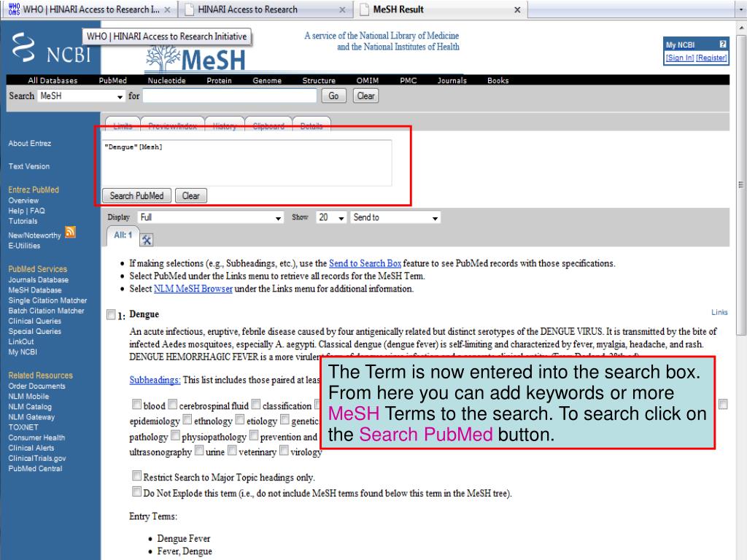The image size is (747, 560).
Task: Click the Subheadings link
Action: 155,380
